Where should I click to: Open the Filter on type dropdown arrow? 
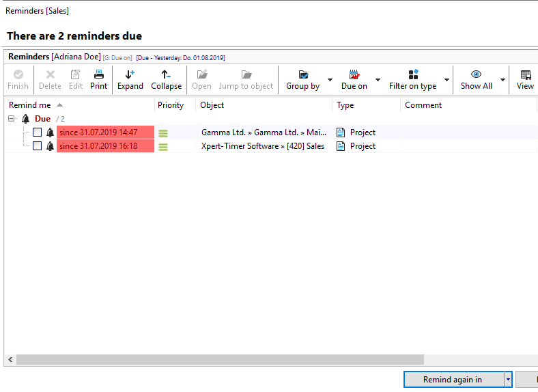pos(447,80)
